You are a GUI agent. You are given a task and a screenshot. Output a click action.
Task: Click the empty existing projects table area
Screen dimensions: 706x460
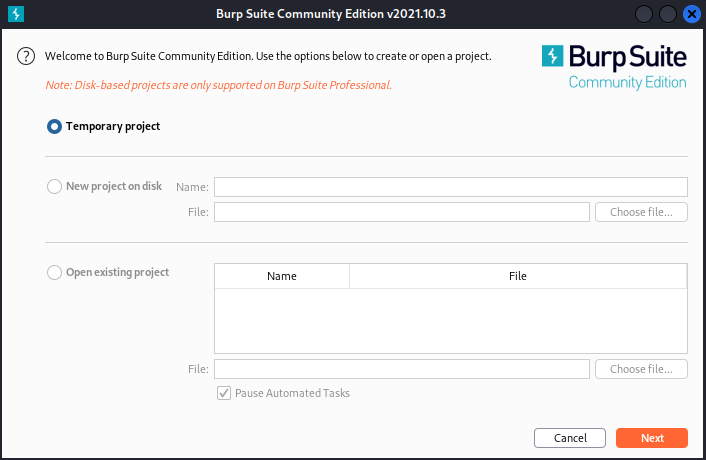click(451, 321)
